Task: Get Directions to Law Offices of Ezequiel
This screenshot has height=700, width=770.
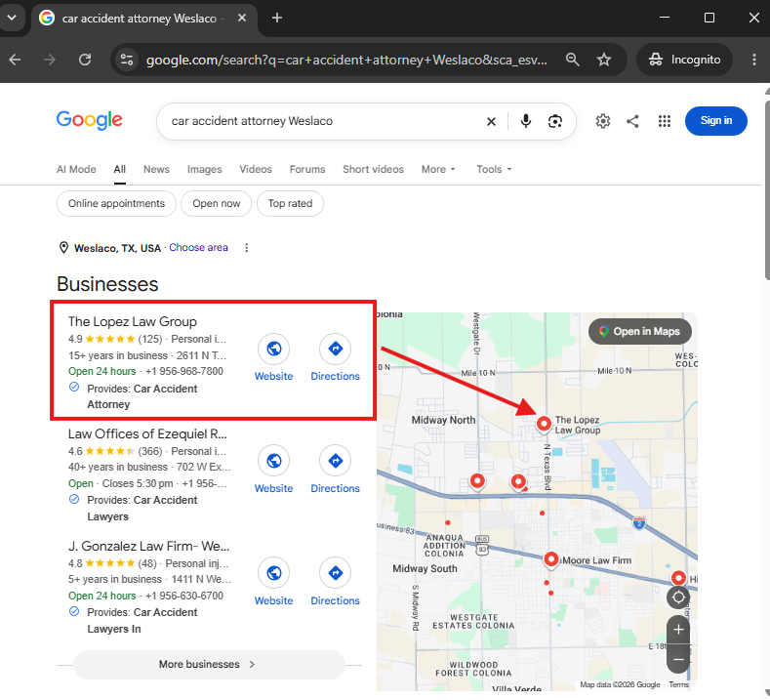Action: [335, 470]
